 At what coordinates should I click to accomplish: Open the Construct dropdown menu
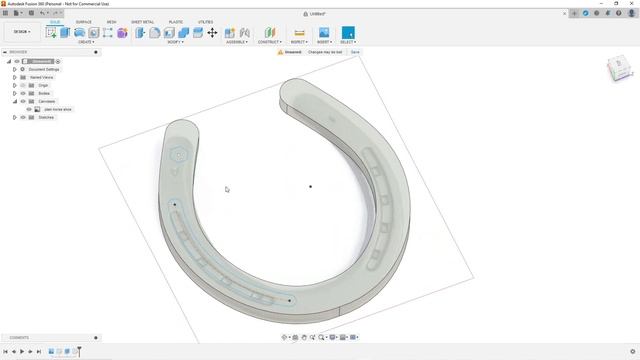270,42
